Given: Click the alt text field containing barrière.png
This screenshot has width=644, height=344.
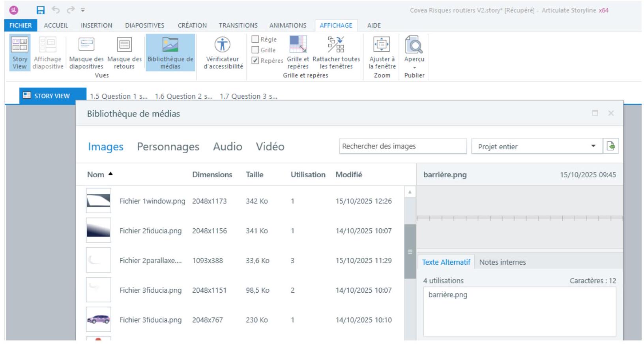Looking at the screenshot, I should tap(520, 311).
